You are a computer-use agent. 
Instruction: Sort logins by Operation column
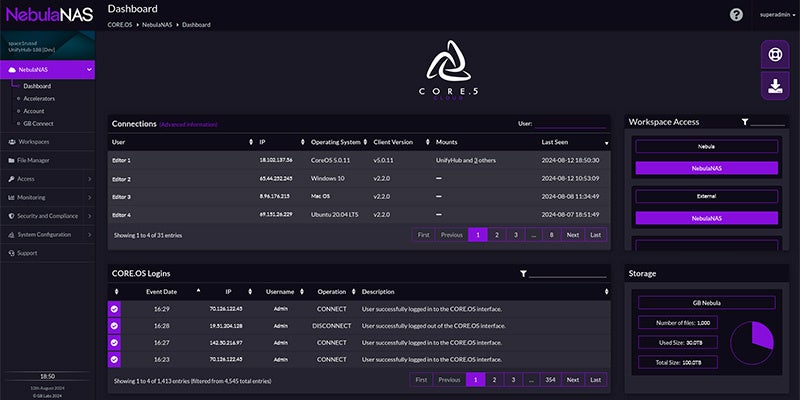[x=353, y=292]
